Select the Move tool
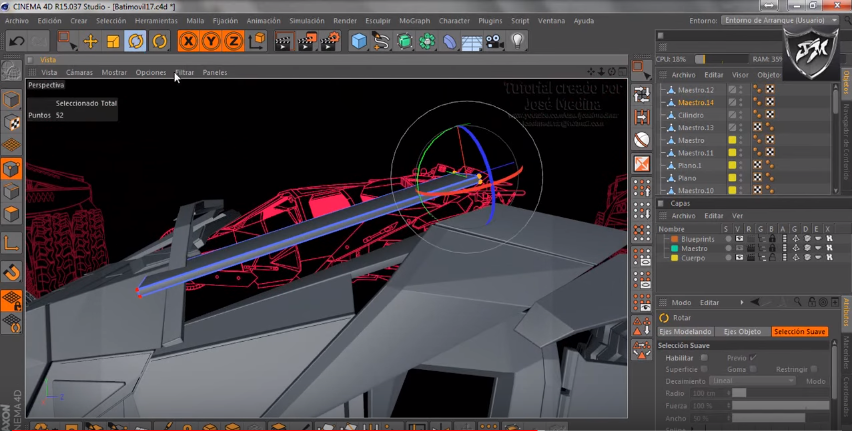 point(90,41)
